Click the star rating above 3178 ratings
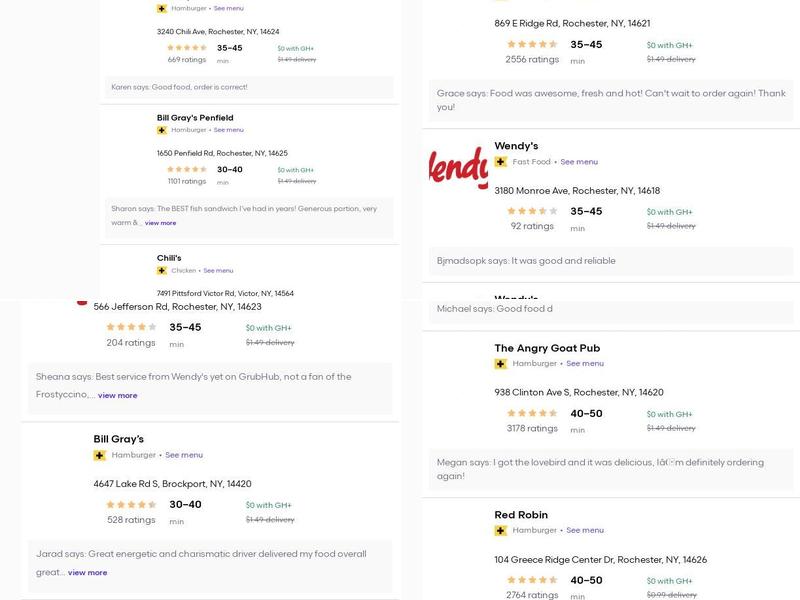Image resolution: width=800 pixels, height=600 pixels. (532, 413)
